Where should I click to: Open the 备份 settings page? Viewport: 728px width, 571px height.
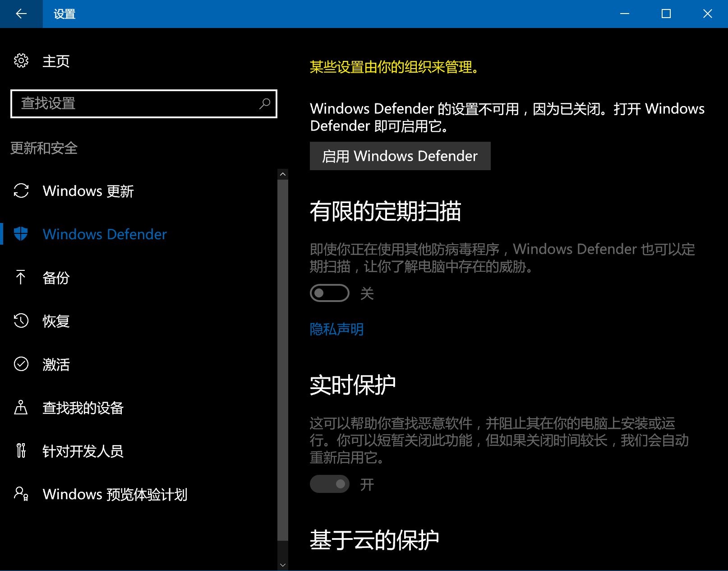(56, 277)
